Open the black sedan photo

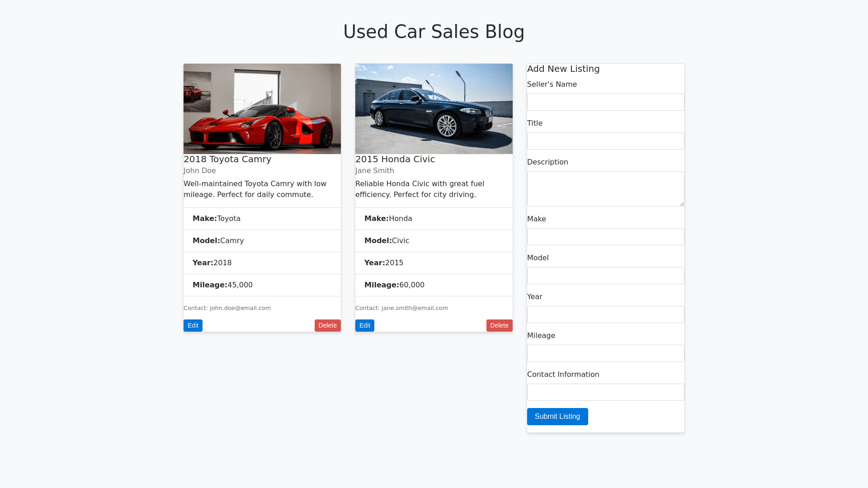click(434, 109)
